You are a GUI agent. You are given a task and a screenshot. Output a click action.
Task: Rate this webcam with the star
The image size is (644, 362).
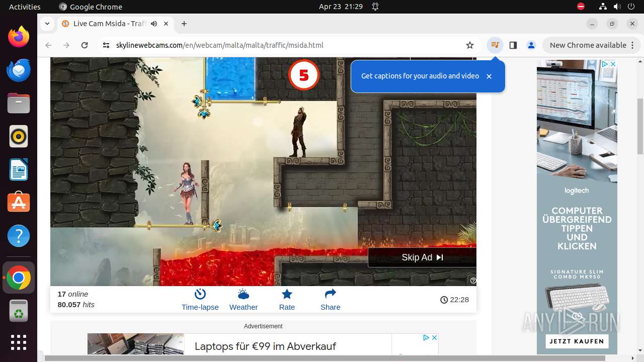287,300
